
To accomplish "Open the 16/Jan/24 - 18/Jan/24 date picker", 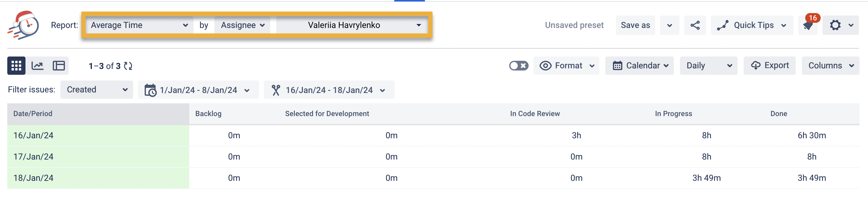I will (329, 90).
